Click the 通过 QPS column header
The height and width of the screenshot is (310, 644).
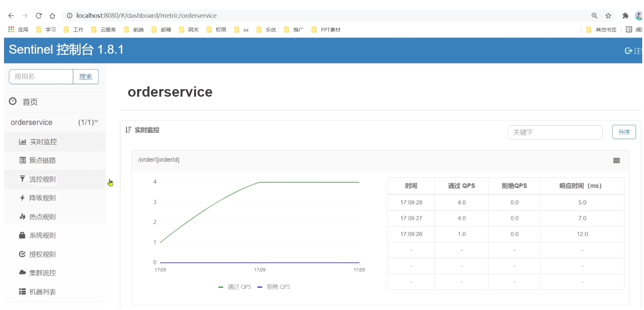tap(461, 186)
